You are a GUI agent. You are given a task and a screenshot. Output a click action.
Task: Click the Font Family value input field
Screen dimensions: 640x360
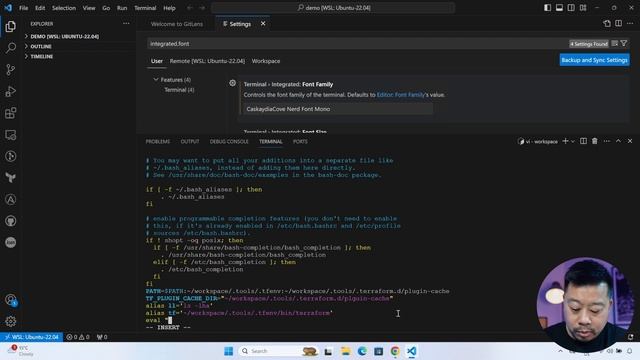click(338, 109)
